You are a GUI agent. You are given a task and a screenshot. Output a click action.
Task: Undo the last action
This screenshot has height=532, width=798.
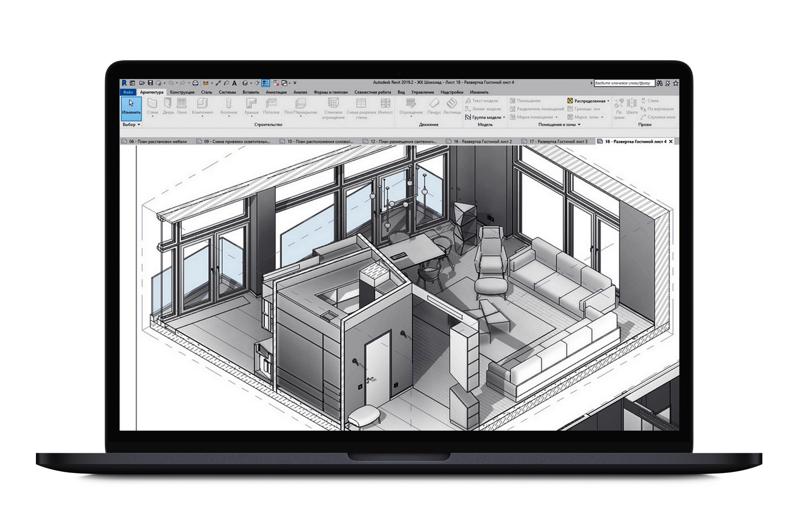pos(171,83)
